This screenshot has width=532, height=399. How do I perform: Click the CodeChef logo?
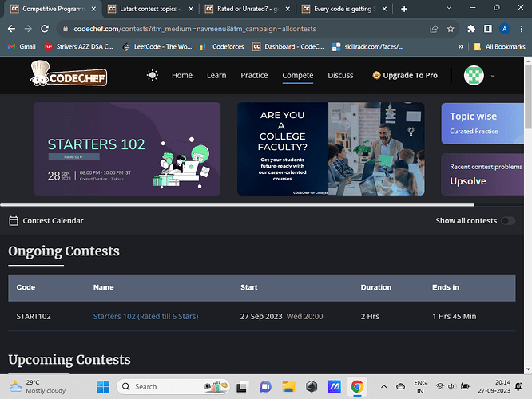click(x=69, y=73)
